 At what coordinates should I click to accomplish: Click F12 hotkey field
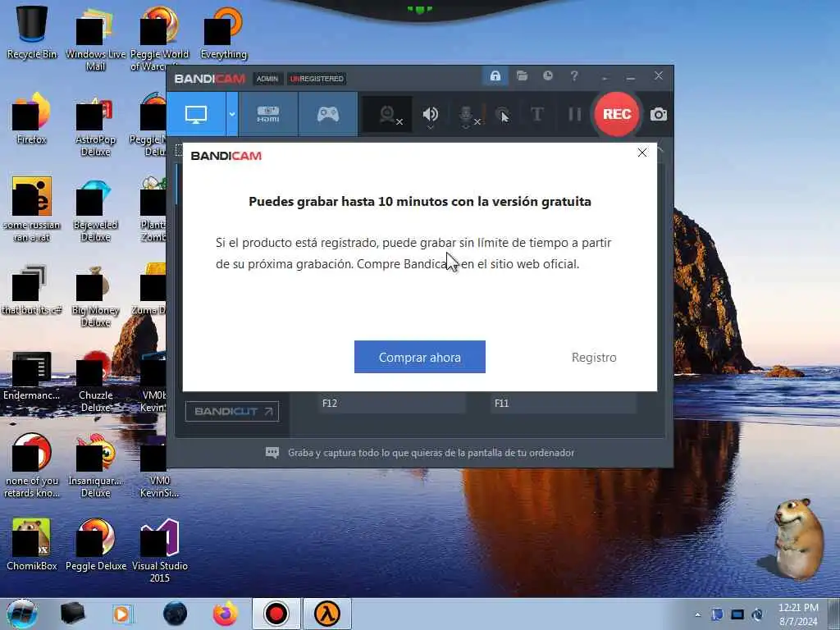(391, 403)
